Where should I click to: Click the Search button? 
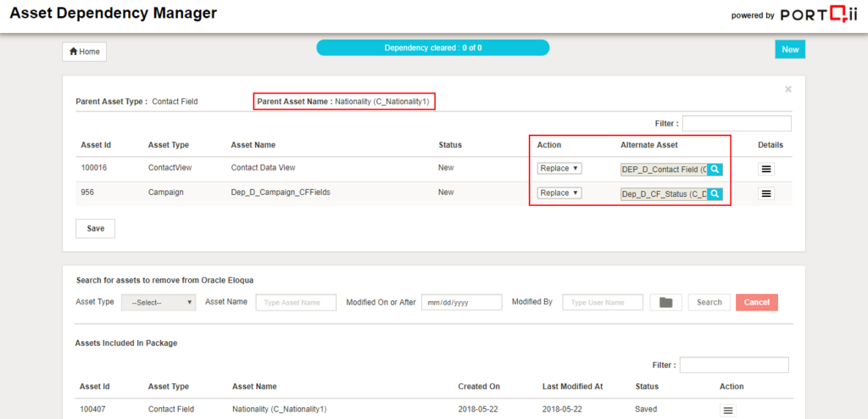click(x=709, y=302)
